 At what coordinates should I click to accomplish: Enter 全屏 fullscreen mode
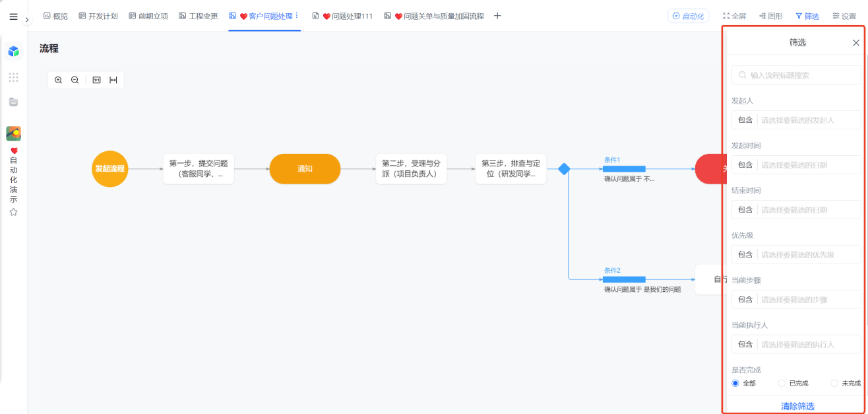tap(734, 16)
